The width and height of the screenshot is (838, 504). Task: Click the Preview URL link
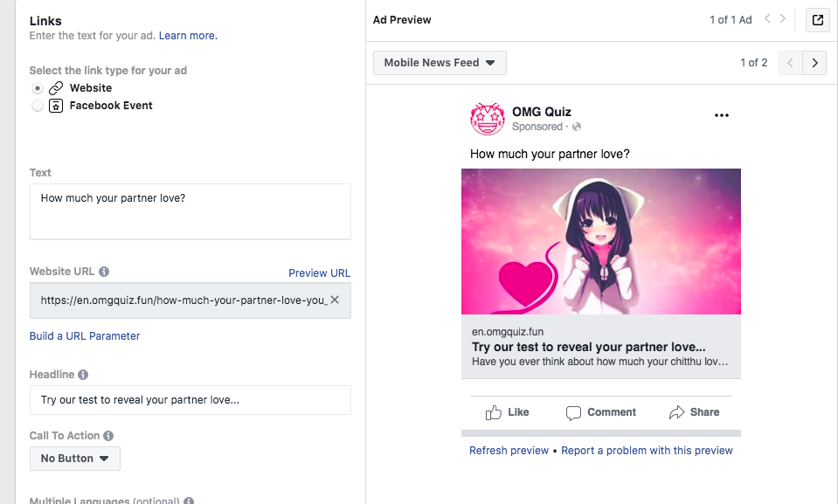point(320,273)
